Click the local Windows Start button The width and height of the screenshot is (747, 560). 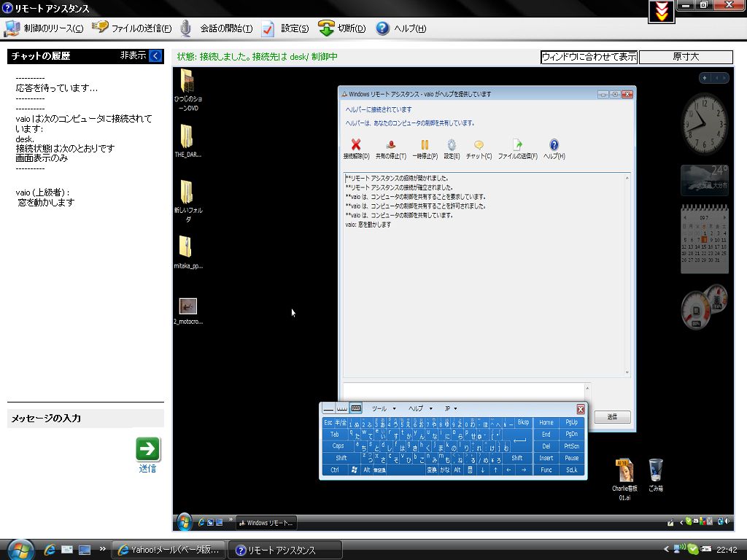[20, 550]
